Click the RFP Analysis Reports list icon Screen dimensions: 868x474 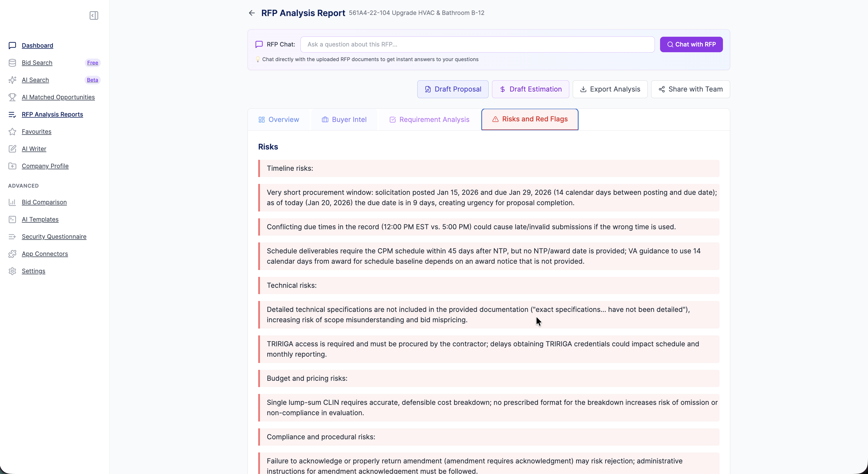coord(12,114)
